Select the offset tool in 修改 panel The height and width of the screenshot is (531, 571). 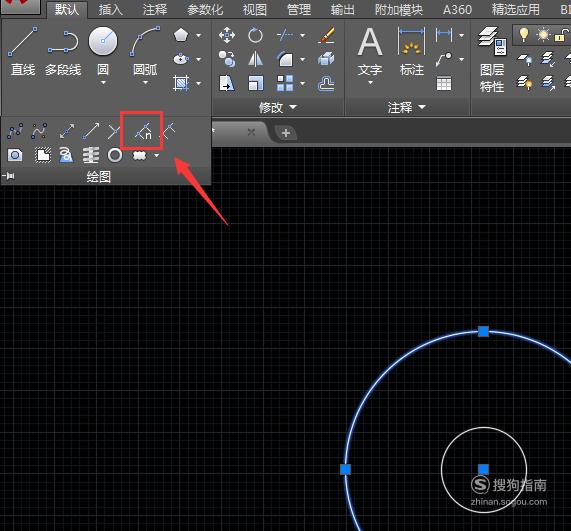tap(327, 83)
